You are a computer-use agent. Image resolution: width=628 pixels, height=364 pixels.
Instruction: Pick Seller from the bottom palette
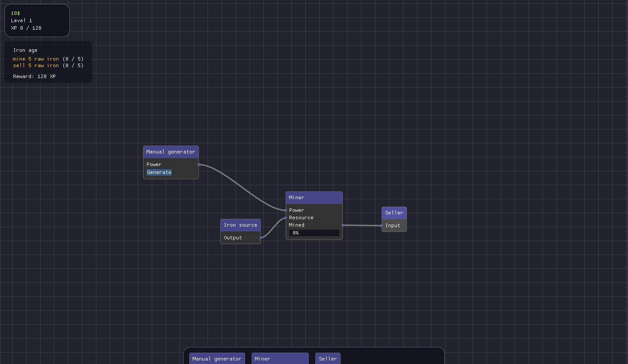pos(328,359)
